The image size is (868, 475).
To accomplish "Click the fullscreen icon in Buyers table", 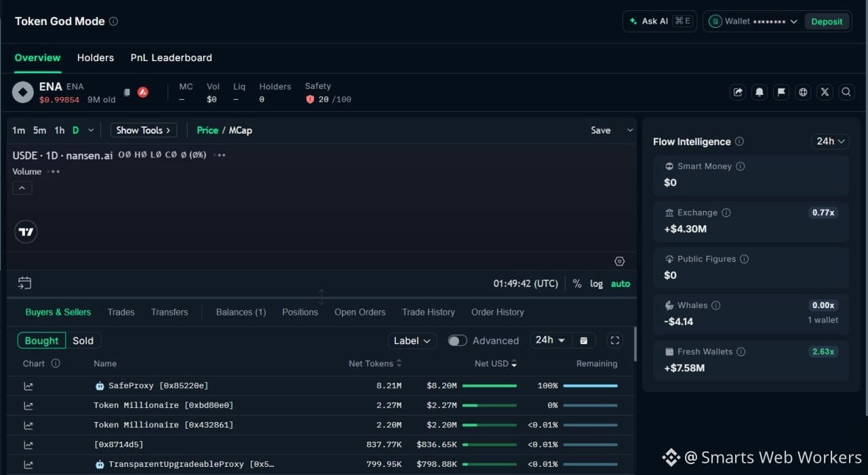I will coord(615,341).
